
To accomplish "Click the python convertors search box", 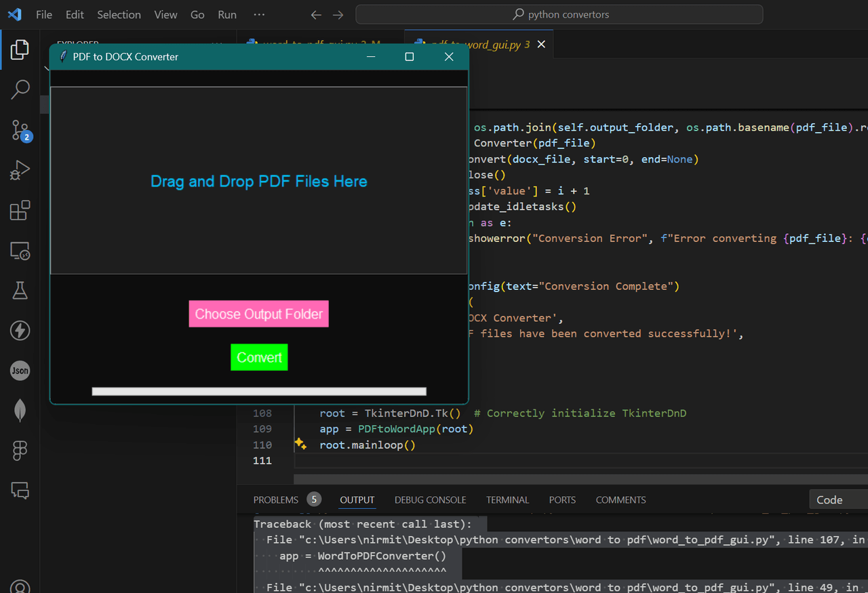I will coord(559,14).
